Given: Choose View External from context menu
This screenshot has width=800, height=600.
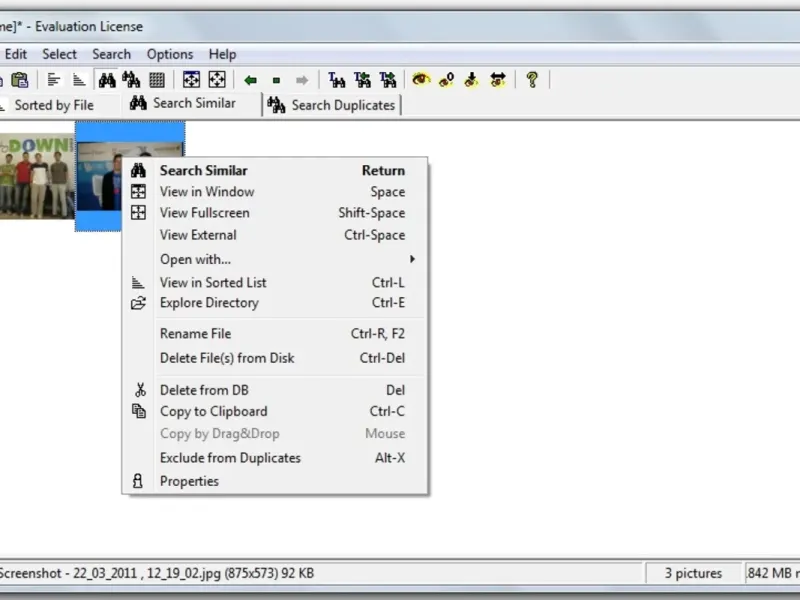Looking at the screenshot, I should click(275, 235).
